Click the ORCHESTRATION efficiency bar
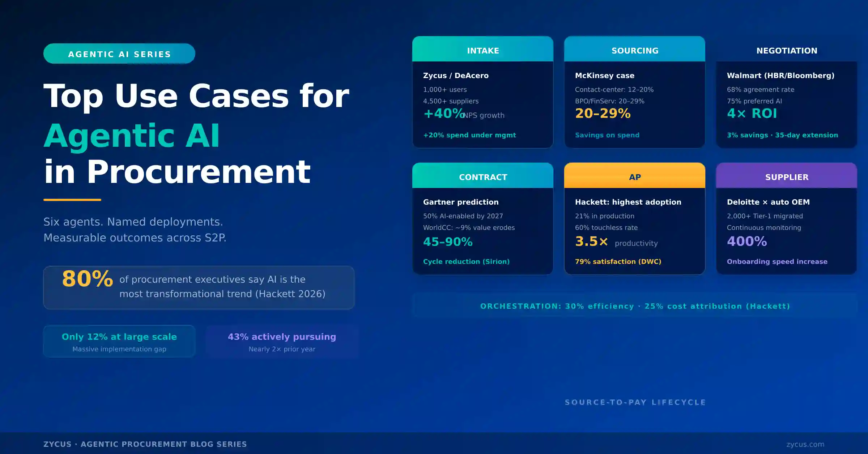 tap(635, 306)
